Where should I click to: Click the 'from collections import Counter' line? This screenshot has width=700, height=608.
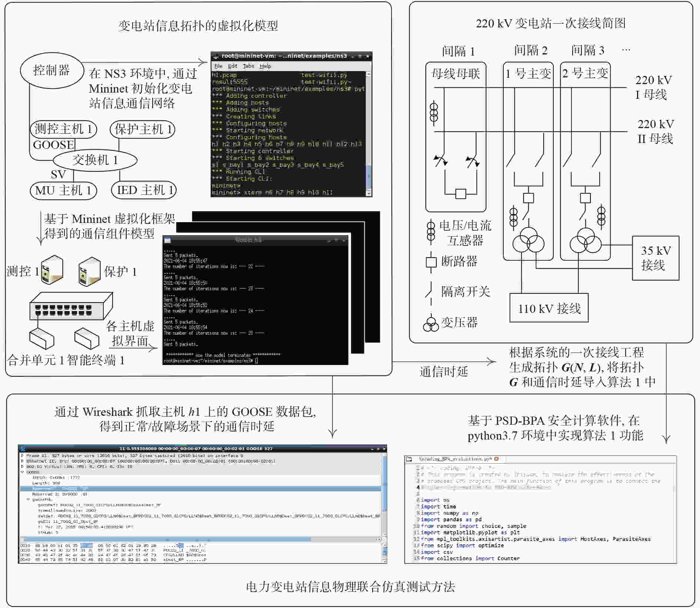(470, 558)
